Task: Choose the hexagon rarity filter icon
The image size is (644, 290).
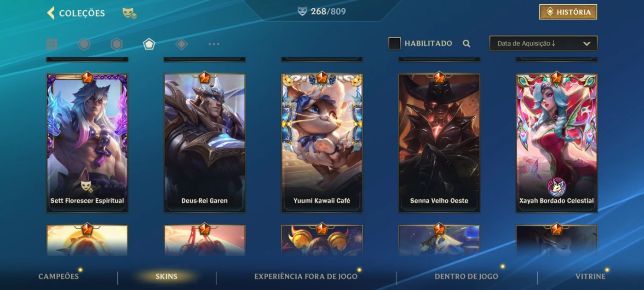Action: [x=116, y=44]
